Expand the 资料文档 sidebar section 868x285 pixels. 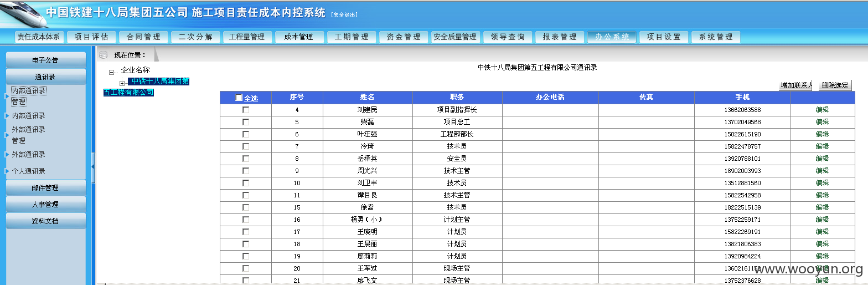point(46,221)
